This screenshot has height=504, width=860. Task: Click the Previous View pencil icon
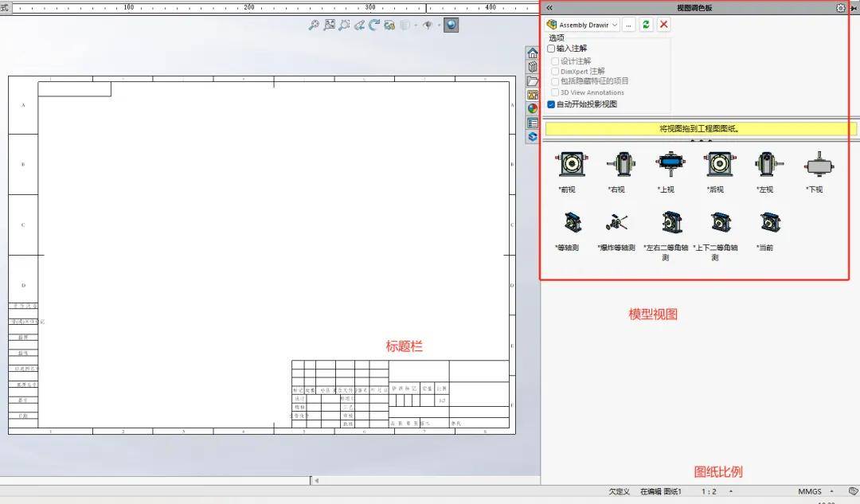tap(359, 25)
